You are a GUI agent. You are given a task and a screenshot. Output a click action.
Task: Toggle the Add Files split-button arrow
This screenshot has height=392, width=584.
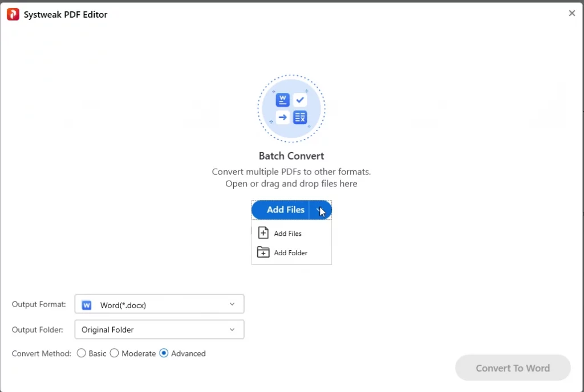[x=321, y=210]
